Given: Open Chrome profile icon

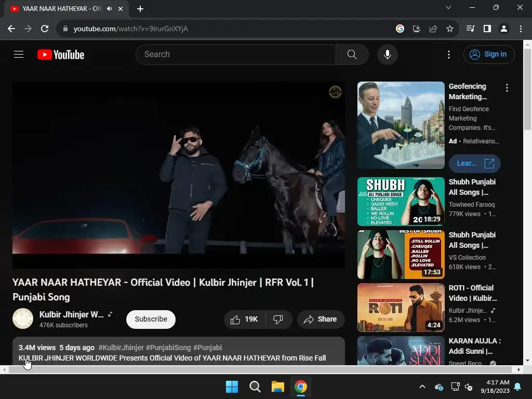Looking at the screenshot, I should click(x=504, y=29).
